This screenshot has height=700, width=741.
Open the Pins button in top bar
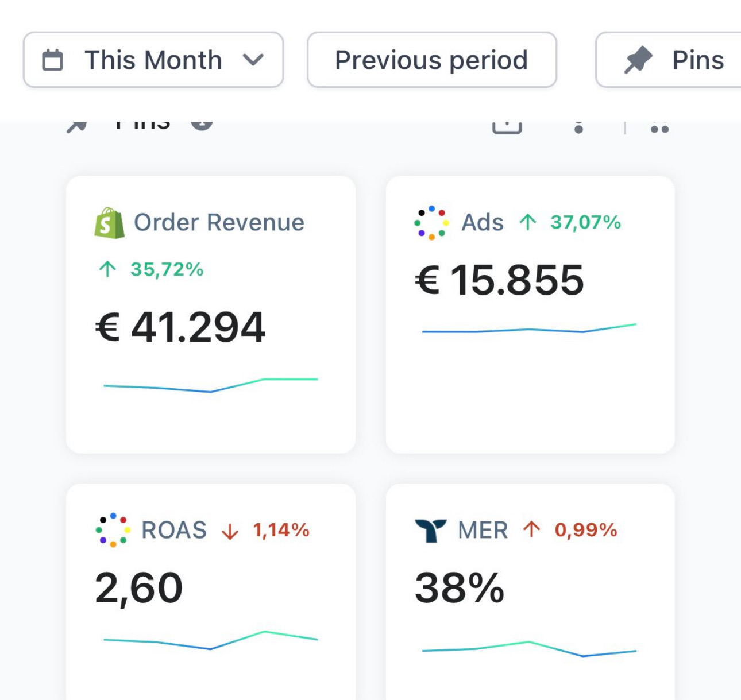(x=669, y=60)
